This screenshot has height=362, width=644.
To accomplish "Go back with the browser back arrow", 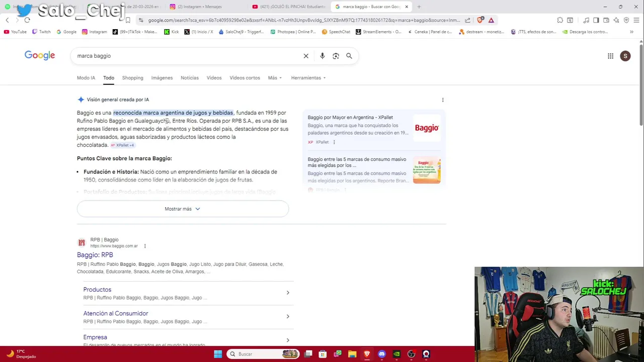I will coord(7,20).
